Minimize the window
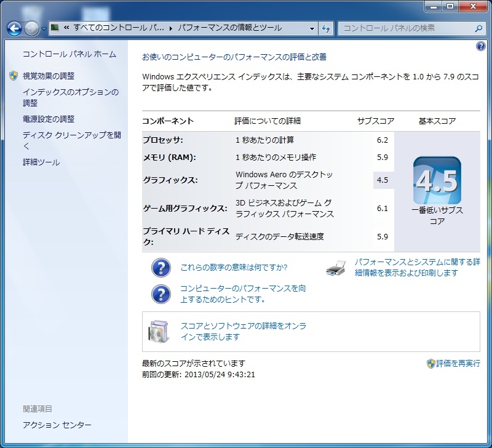This screenshot has height=448, width=492. (x=434, y=6)
